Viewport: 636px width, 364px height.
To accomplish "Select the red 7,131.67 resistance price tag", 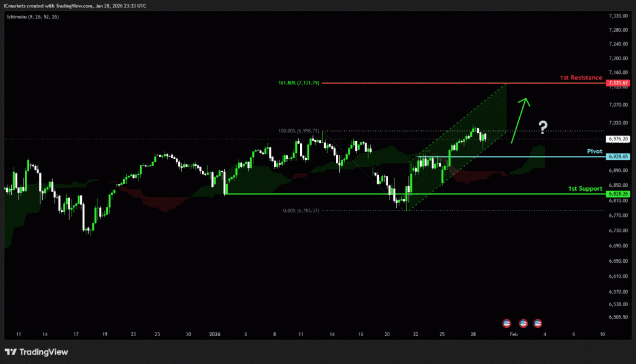I will click(x=619, y=83).
